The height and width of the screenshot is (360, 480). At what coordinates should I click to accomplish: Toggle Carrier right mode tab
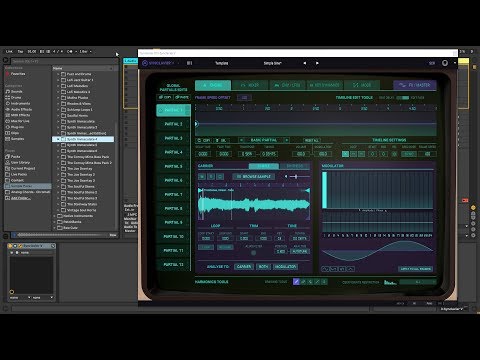(x=295, y=166)
